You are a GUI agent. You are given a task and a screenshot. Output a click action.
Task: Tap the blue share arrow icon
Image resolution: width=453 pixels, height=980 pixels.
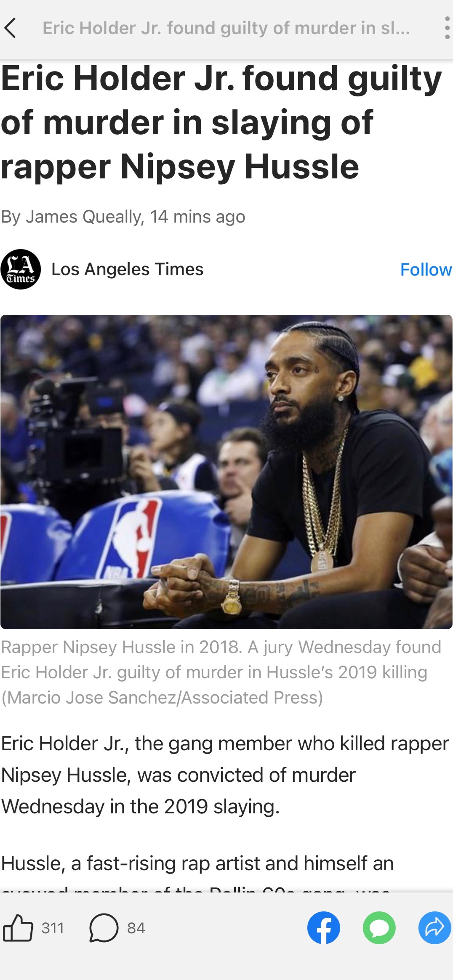pos(434,928)
